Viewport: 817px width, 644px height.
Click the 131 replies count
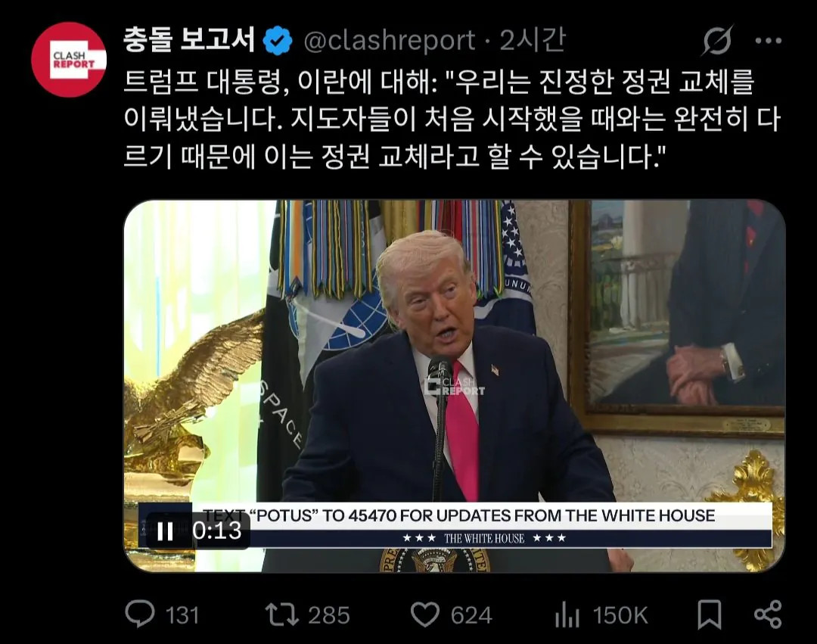(182, 615)
